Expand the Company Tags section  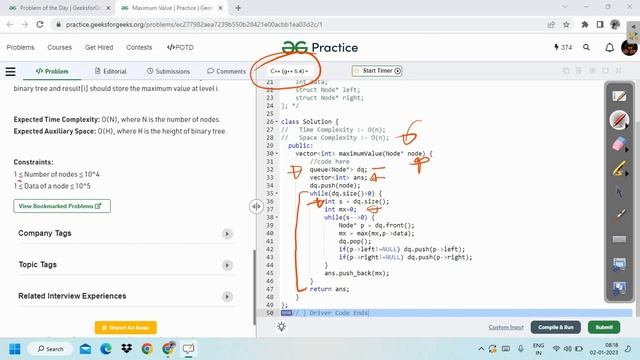[x=227, y=234]
